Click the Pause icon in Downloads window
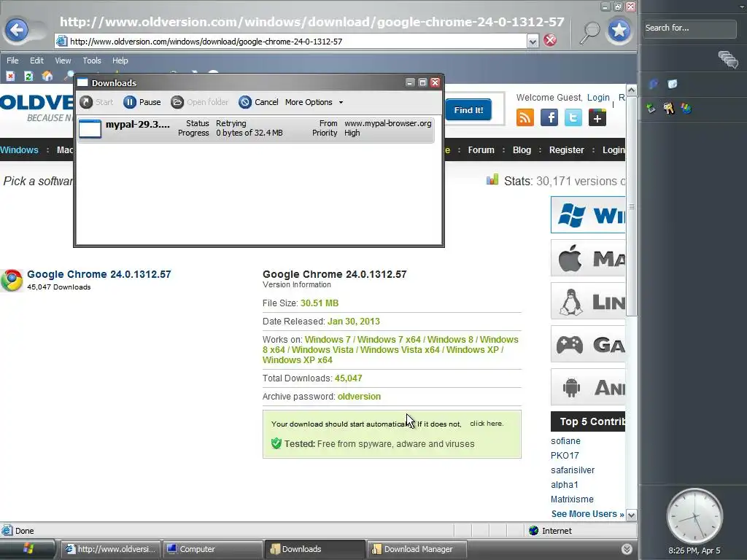Viewport: 747px width, 560px height. pyautogui.click(x=130, y=102)
